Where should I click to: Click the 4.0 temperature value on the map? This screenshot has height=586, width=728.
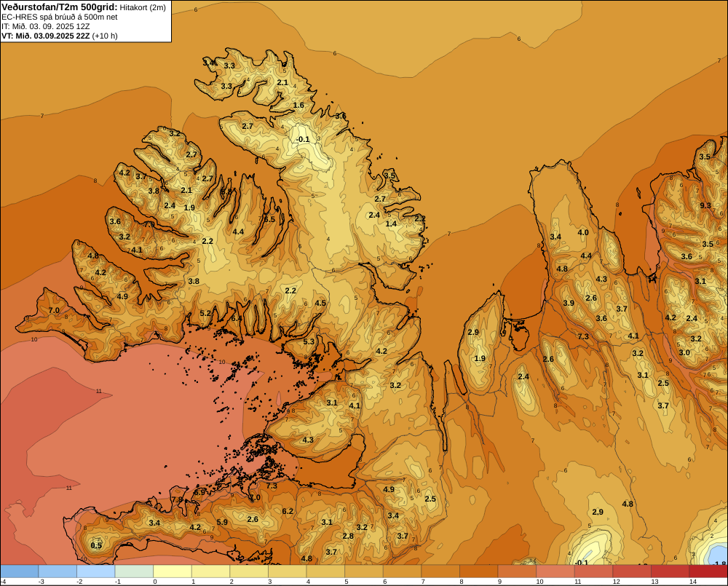[x=583, y=233]
